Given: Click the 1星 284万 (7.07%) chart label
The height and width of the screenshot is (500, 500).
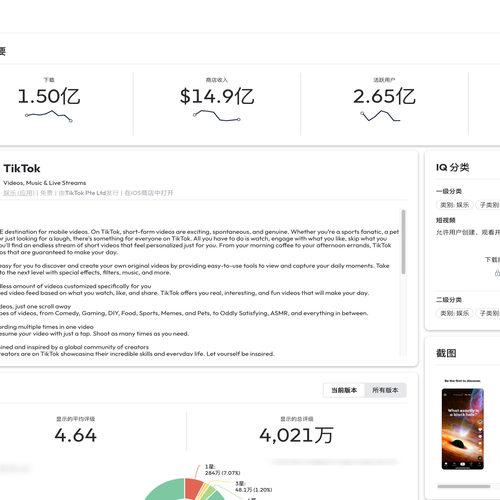Looking at the screenshot, I should 222,470.
